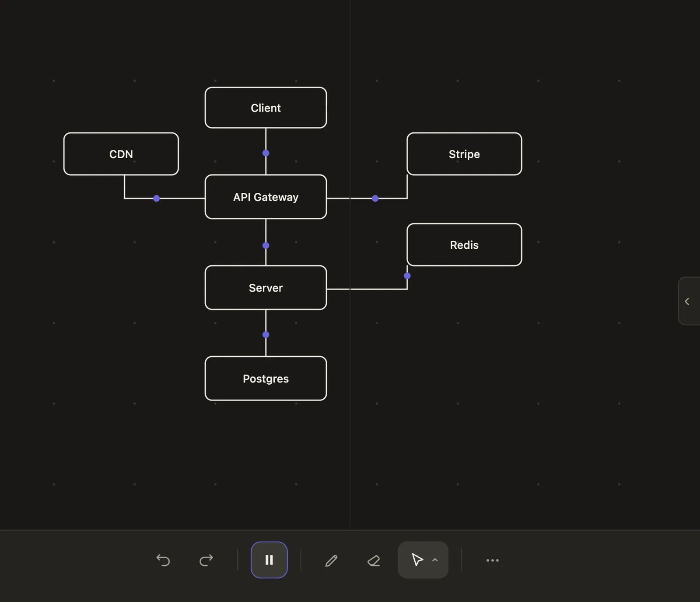Screen dimensions: 700x602
Task: Click connector handle between CDN and API Gateway
Action: click(157, 198)
